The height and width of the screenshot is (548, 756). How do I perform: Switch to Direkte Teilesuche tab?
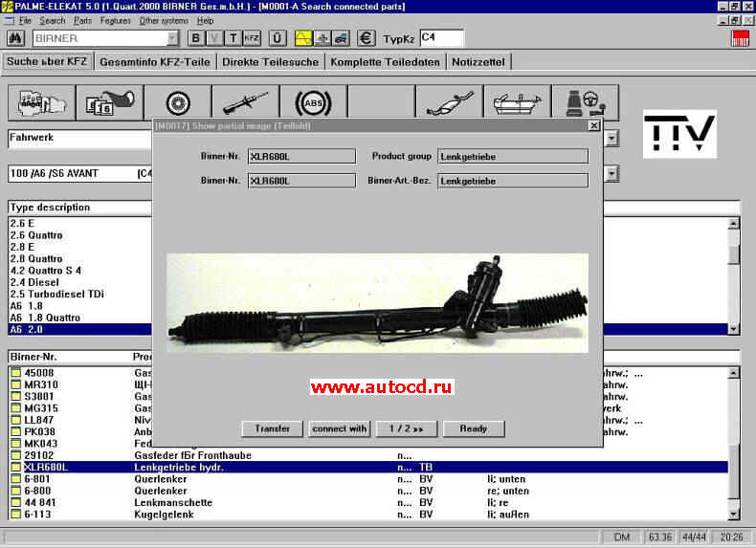pyautogui.click(x=270, y=62)
